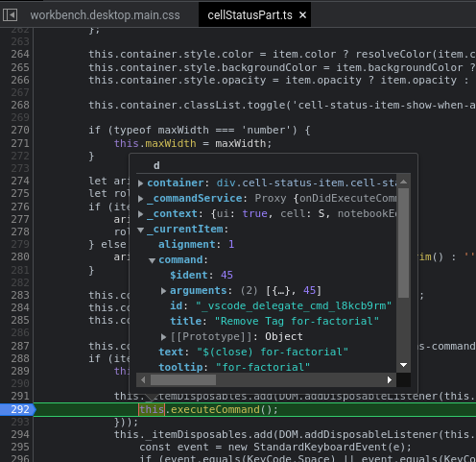The width and height of the screenshot is (476, 462).
Task: Click the popup horizontal scrollbar thumb
Action: [183, 380]
